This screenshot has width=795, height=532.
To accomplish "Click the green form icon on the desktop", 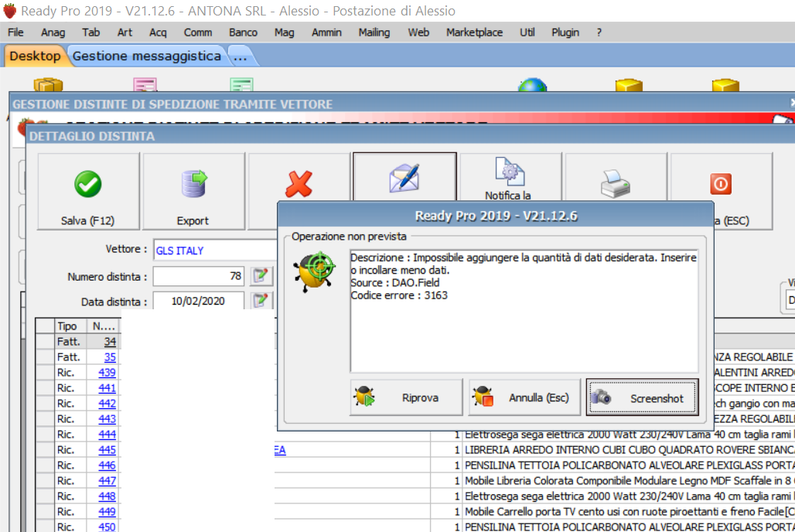I will point(241,84).
